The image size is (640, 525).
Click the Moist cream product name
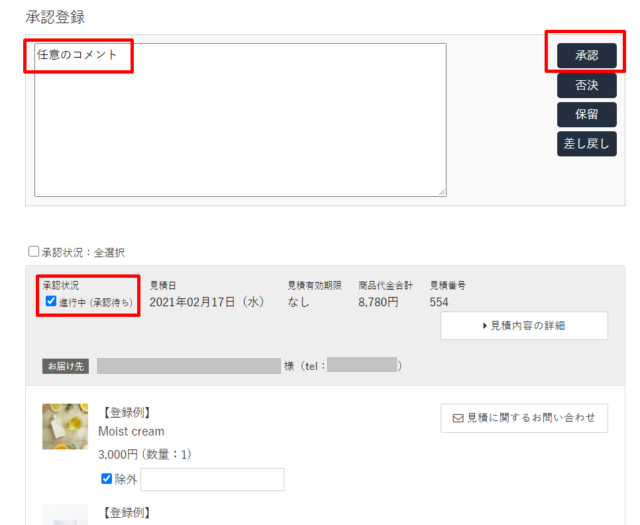131,432
